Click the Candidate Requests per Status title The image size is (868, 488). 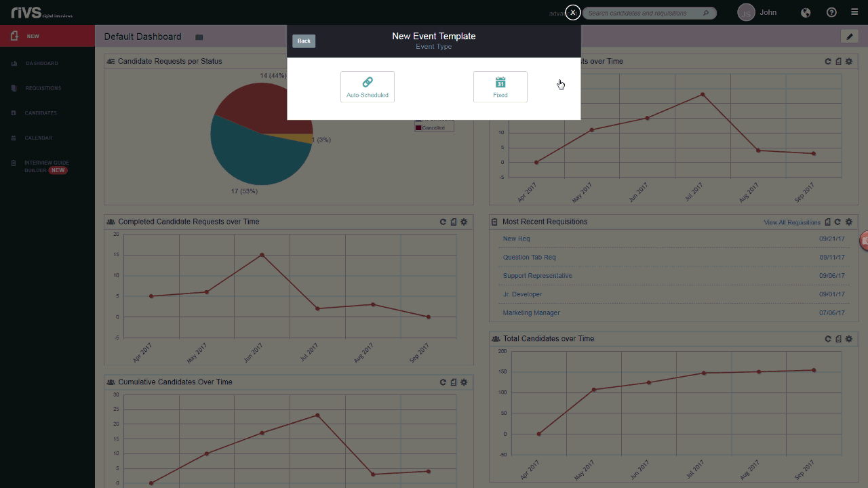[170, 61]
